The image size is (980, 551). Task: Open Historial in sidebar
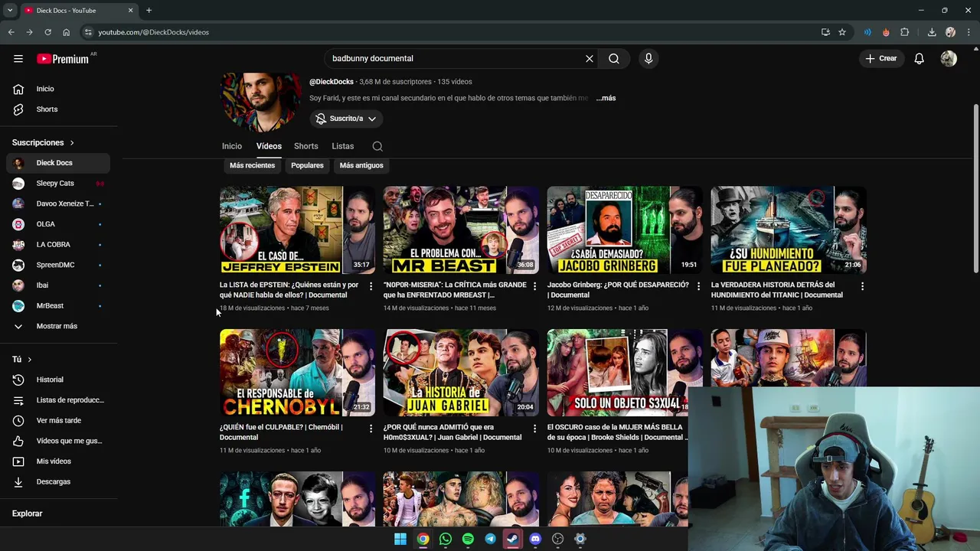(58, 380)
